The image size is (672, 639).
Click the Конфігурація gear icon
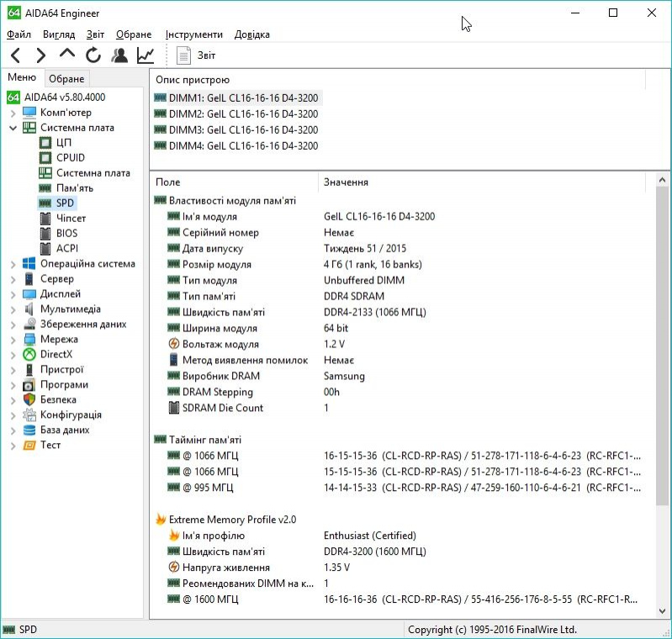pyautogui.click(x=29, y=415)
